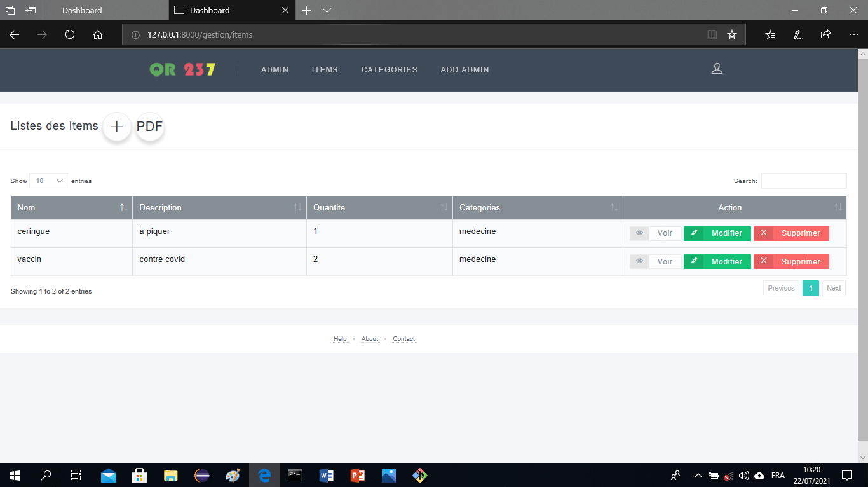Viewport: 868px width, 487px height.
Task: Click Modifier button for ceringue
Action: pyautogui.click(x=717, y=233)
